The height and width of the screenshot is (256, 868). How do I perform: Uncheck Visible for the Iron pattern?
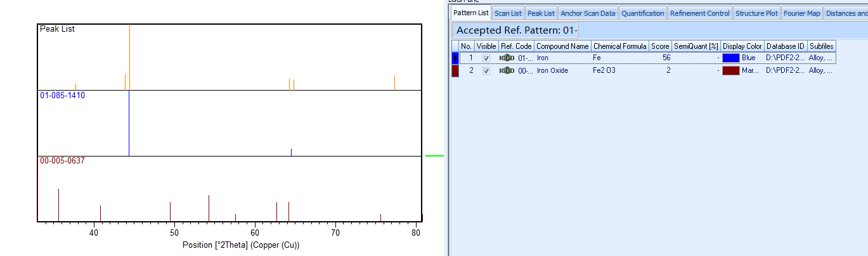[486, 58]
